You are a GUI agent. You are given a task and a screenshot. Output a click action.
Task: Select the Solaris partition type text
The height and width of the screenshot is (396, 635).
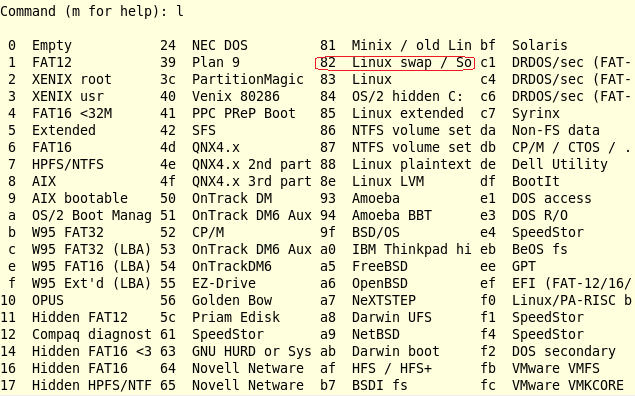pyautogui.click(x=539, y=45)
